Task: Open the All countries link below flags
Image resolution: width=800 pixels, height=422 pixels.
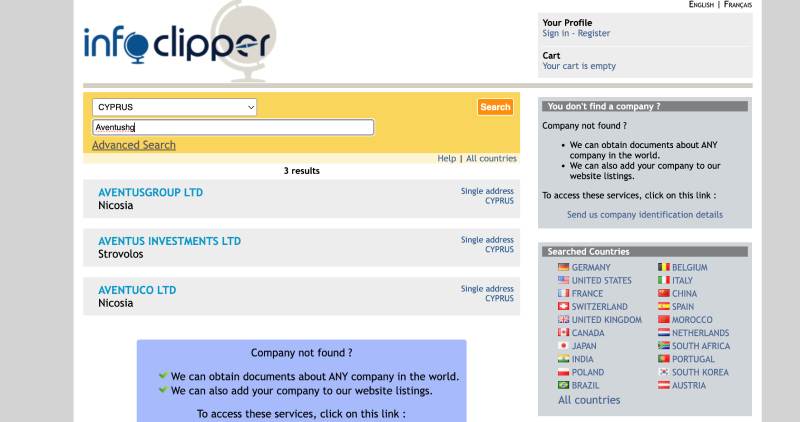Action: point(589,400)
